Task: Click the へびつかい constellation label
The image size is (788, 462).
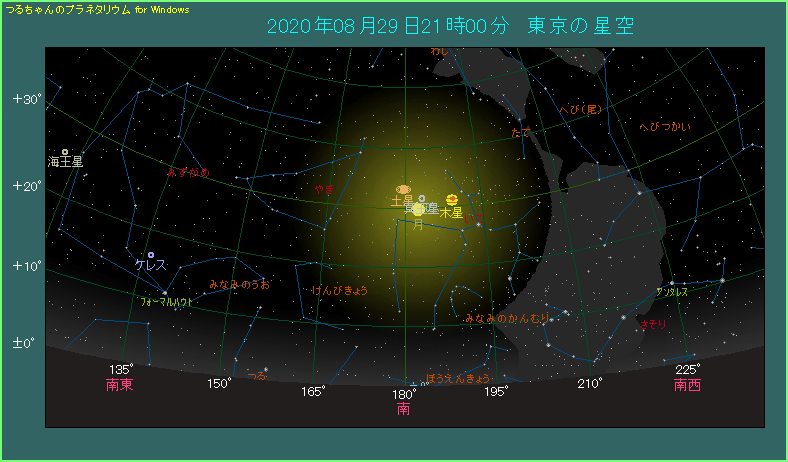Action: 665,127
